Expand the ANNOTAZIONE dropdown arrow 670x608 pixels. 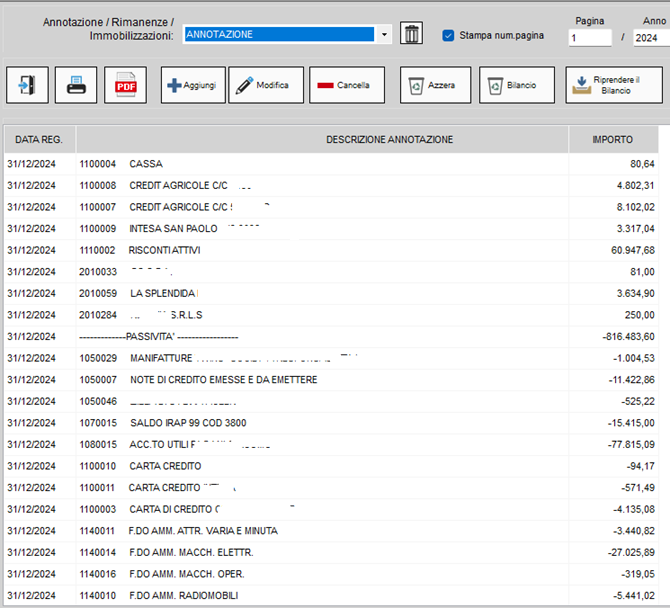pyautogui.click(x=385, y=34)
